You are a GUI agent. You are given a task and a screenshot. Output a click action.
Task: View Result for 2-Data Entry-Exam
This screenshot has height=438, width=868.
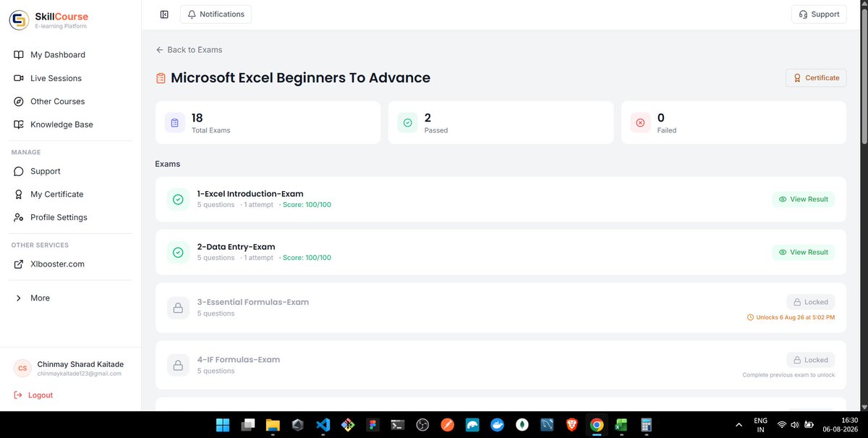pyautogui.click(x=804, y=253)
